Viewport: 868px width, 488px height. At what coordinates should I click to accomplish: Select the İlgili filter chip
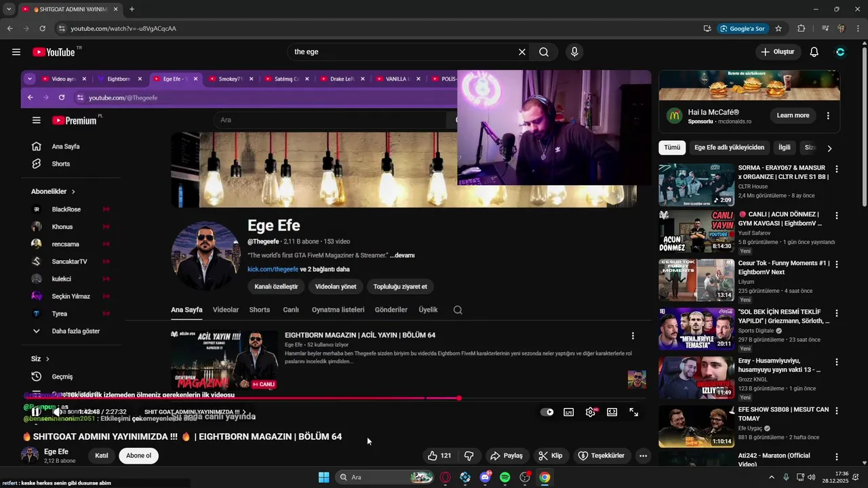(x=785, y=147)
